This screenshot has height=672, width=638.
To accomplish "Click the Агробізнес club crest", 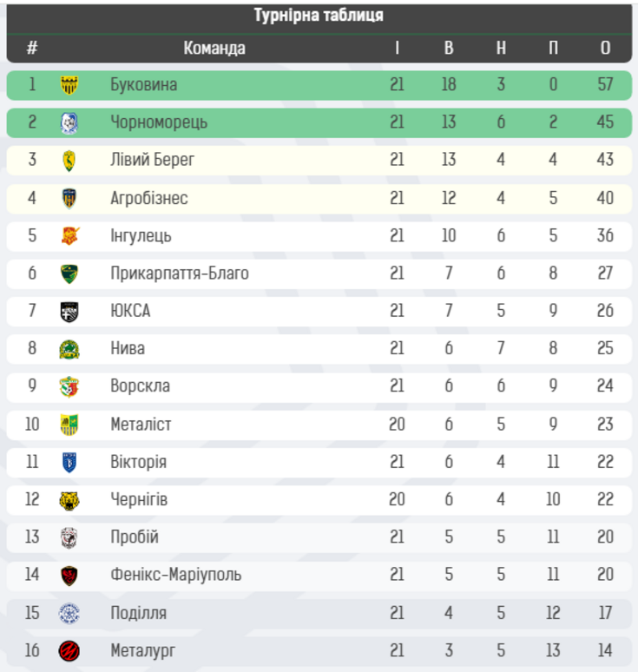I will coord(69,199).
